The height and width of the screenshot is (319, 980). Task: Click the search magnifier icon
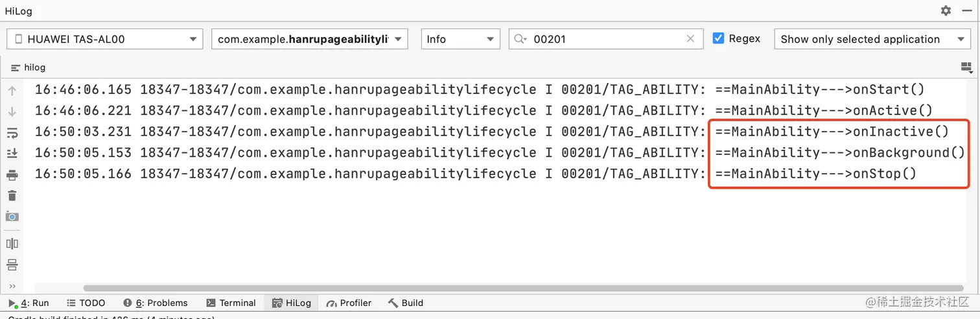[520, 39]
